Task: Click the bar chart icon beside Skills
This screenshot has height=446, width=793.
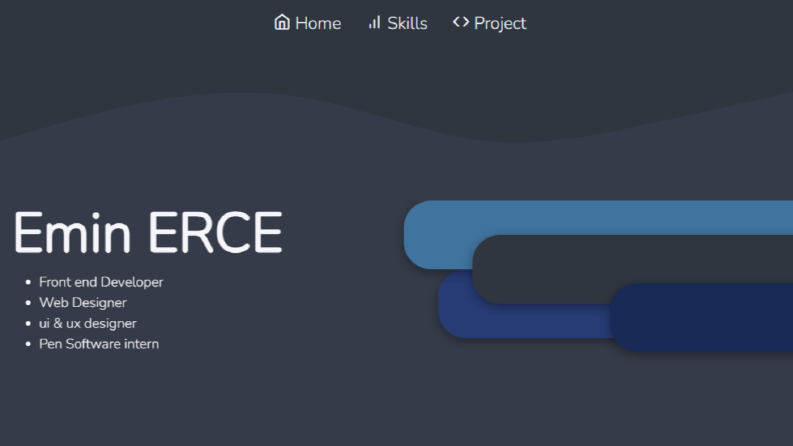Action: (x=374, y=23)
